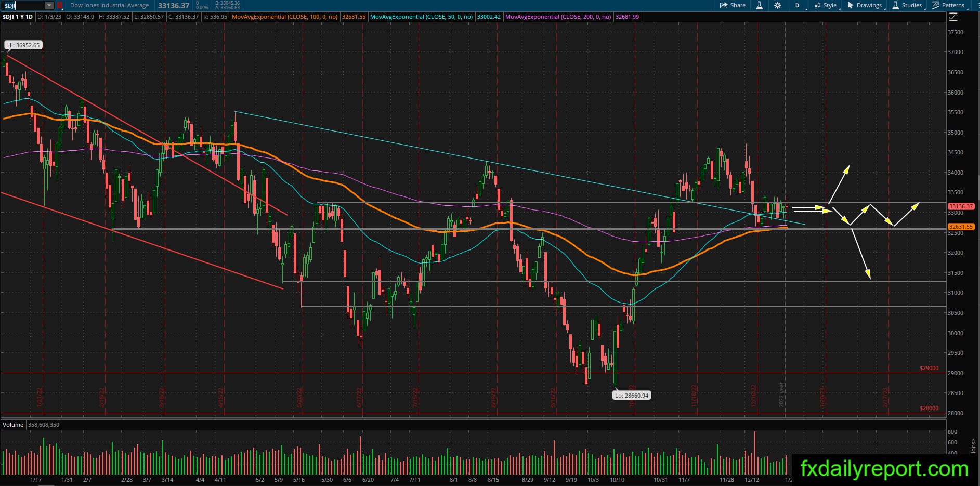Open the Studies button
Viewport: 980px width, 486px height.
click(x=908, y=5)
